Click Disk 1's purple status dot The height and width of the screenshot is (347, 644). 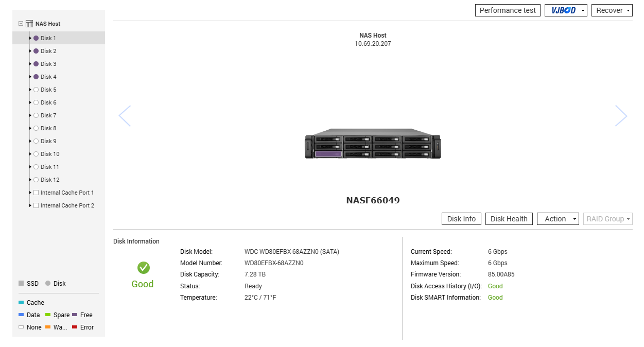tap(35, 38)
